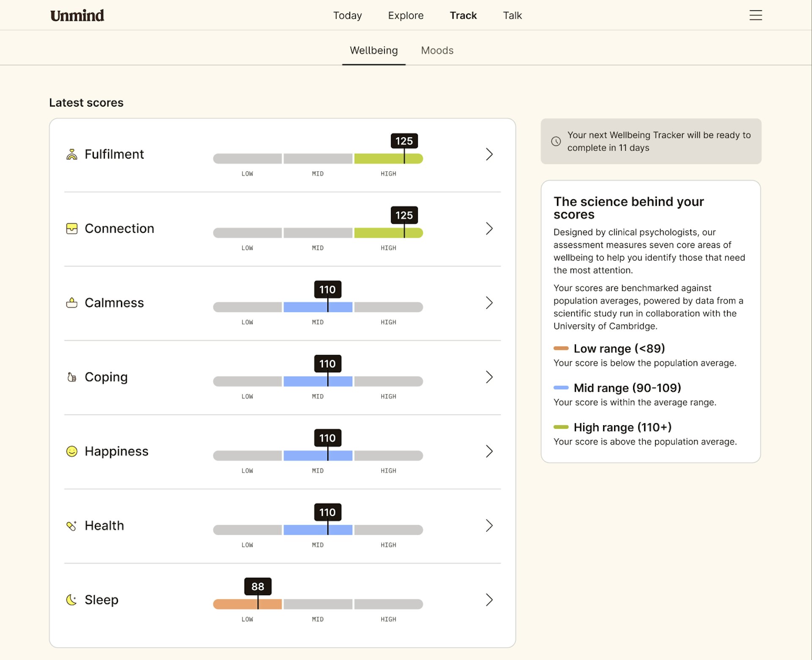Open the hamburger menu icon
This screenshot has height=660, width=812.
[x=755, y=15]
